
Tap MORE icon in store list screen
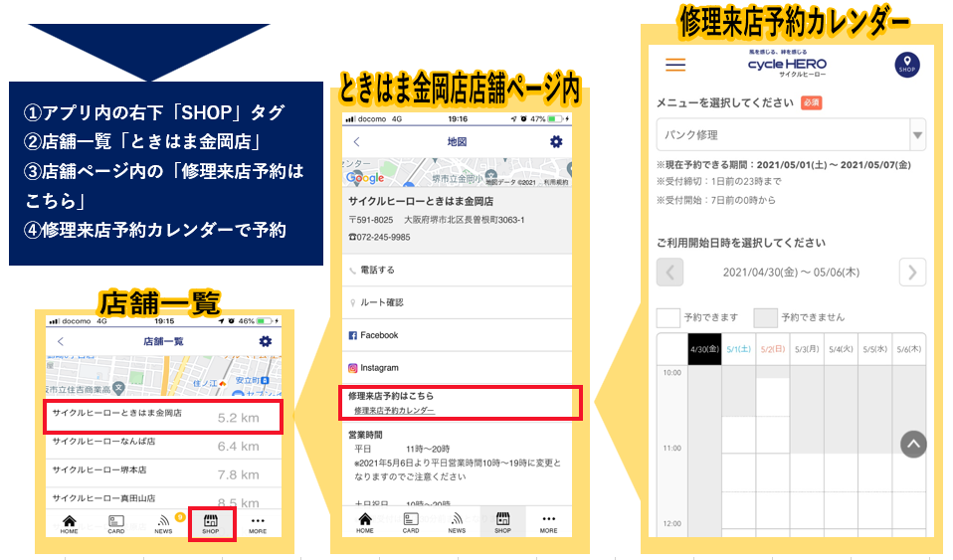point(258,524)
